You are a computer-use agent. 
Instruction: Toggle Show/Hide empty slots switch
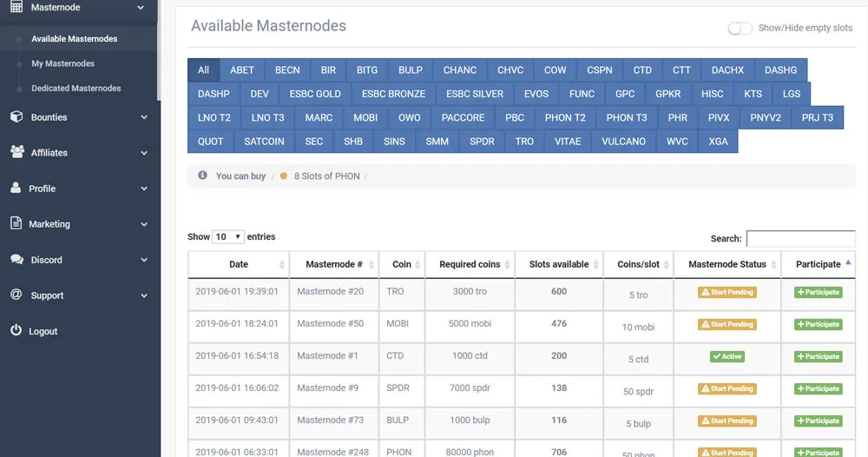740,29
